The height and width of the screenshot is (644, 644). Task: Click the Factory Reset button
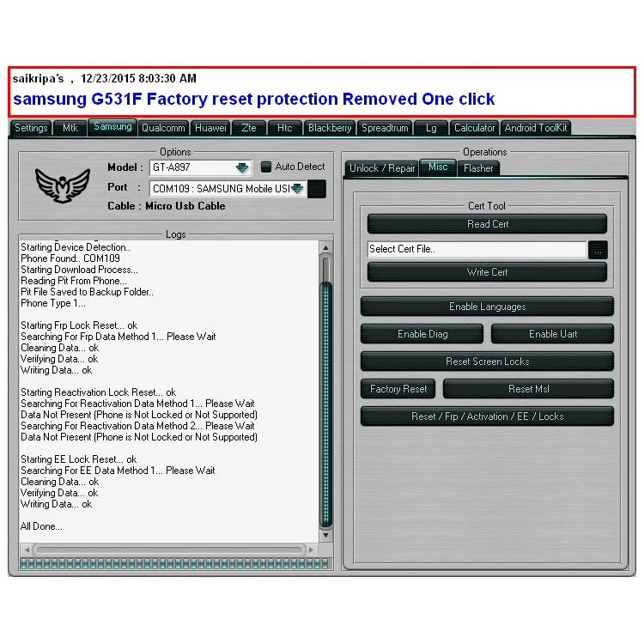pyautogui.click(x=398, y=389)
